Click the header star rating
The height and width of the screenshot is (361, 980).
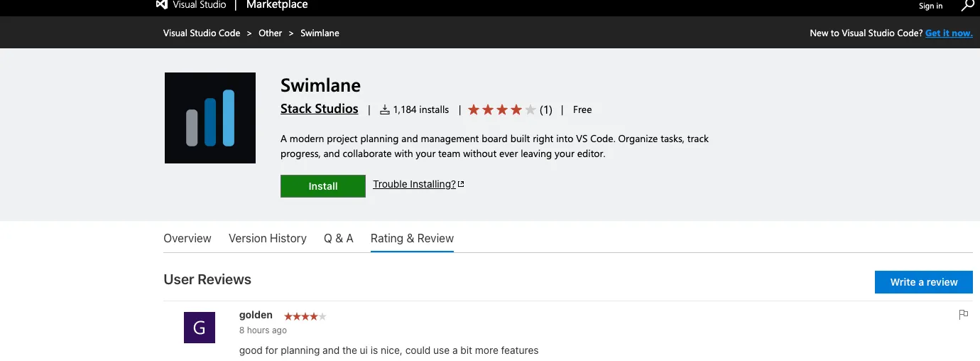click(501, 109)
